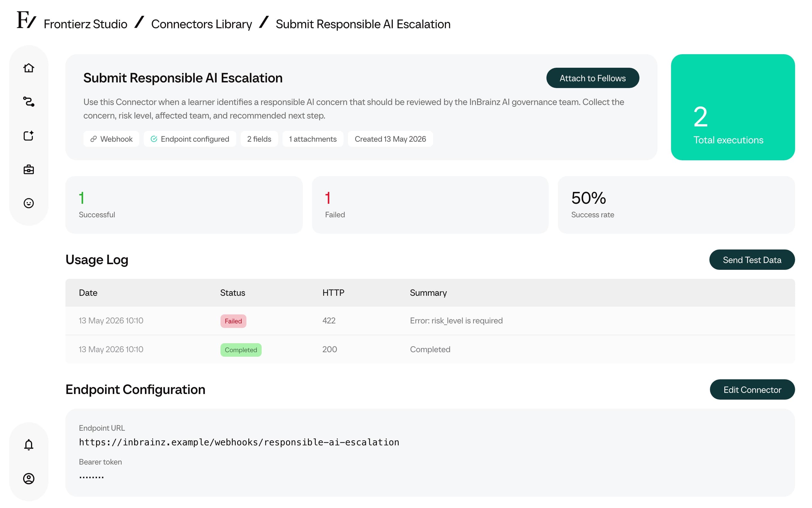Click the Status column header
Image resolution: width=812 pixels, height=508 pixels.
pyautogui.click(x=233, y=293)
